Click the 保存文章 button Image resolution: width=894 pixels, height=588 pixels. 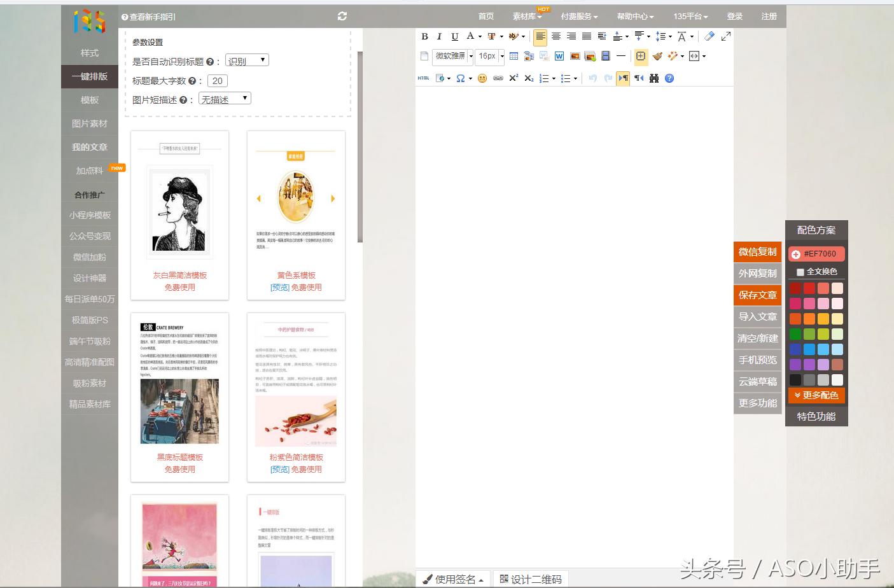tap(757, 295)
